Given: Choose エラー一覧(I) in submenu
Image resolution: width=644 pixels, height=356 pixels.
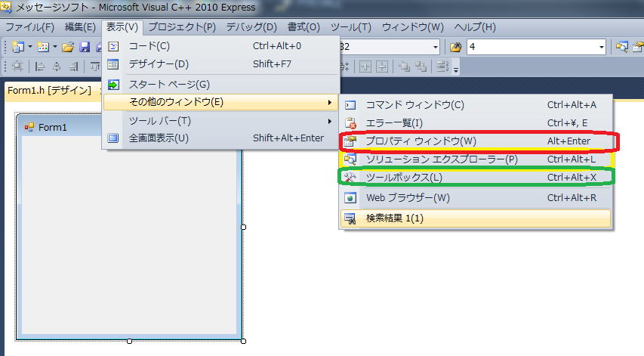Looking at the screenshot, I should click(476, 123).
